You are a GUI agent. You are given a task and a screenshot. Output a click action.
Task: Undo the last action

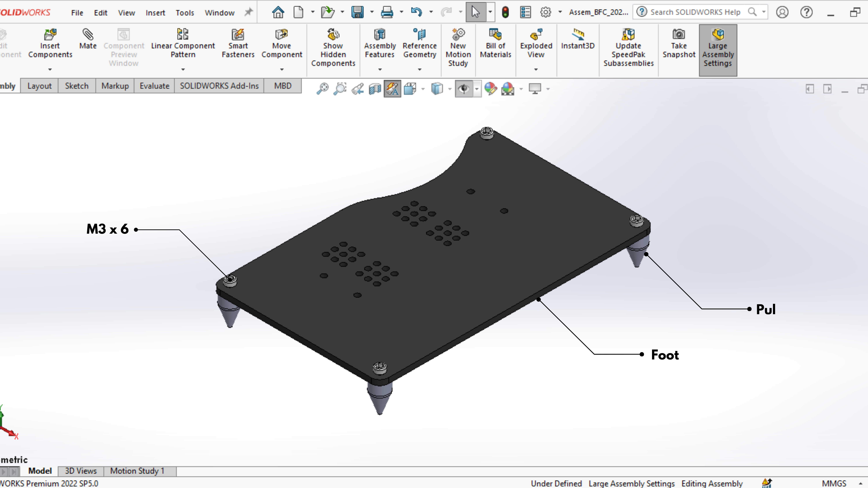tap(416, 12)
